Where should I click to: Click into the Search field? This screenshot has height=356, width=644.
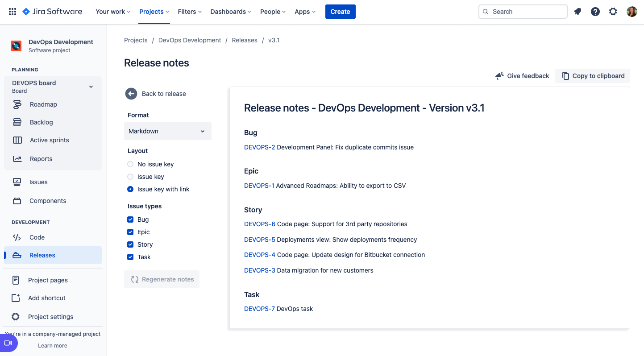click(523, 12)
